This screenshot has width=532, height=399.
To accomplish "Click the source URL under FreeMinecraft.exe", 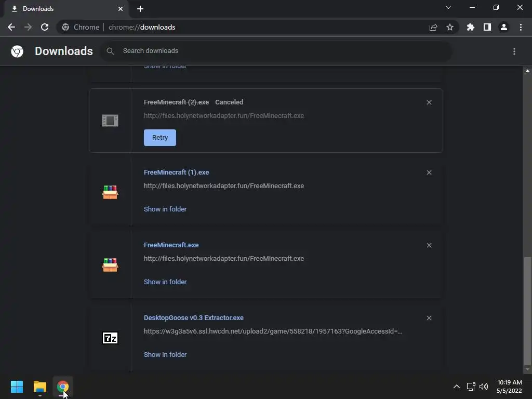I will tap(224, 259).
